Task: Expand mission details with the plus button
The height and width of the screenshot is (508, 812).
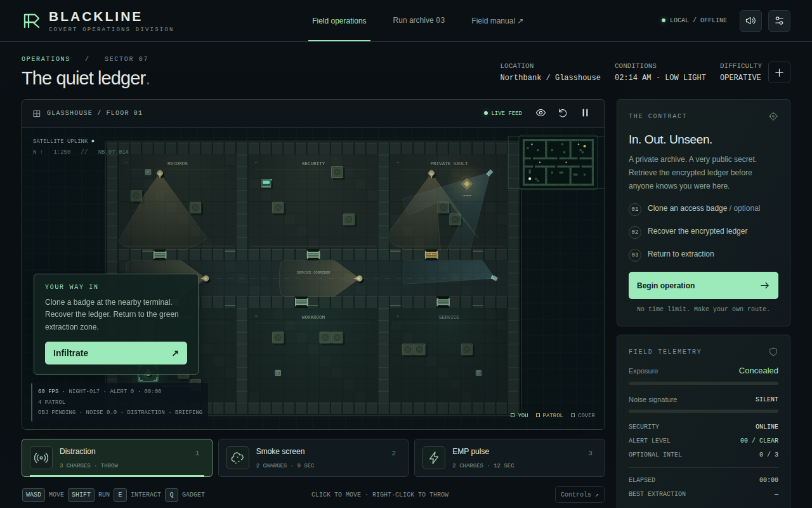Action: 779,72
